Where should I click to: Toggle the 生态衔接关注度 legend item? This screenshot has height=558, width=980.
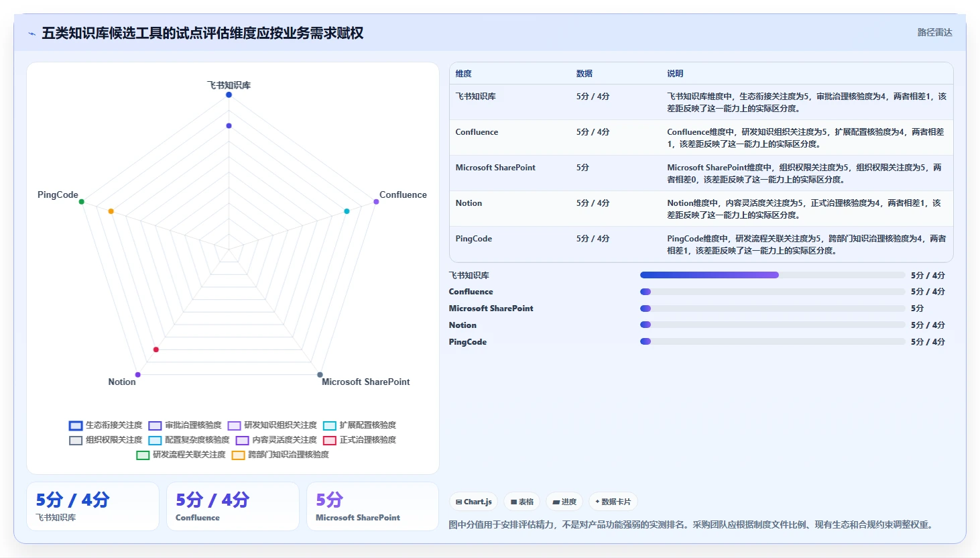click(106, 425)
